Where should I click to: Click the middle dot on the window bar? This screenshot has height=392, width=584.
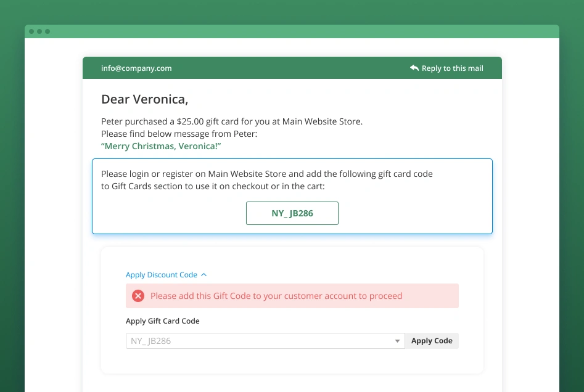39,31
